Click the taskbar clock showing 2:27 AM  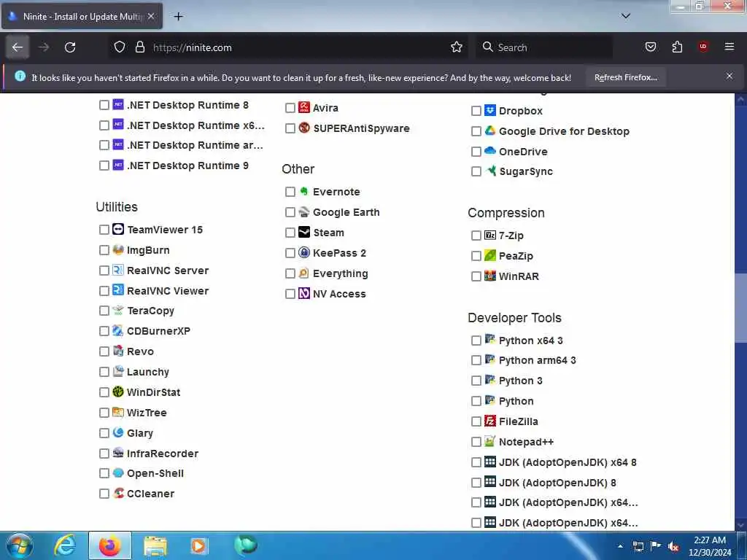[x=710, y=546]
